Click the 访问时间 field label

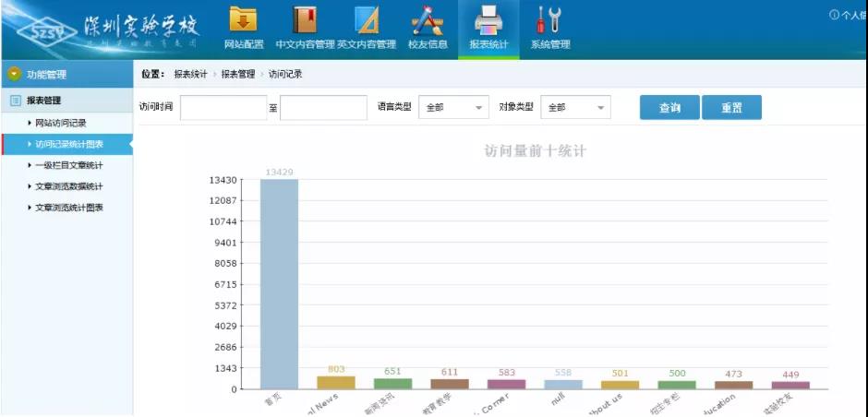pos(155,107)
